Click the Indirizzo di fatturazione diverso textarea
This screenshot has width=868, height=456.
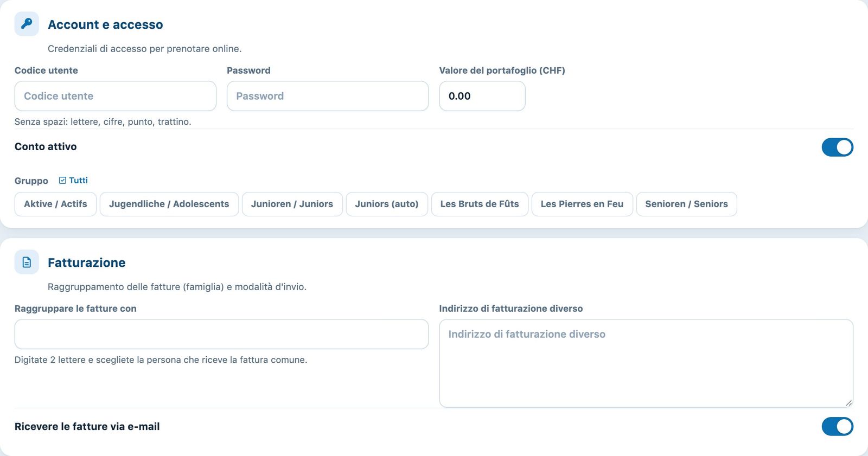[x=646, y=363]
